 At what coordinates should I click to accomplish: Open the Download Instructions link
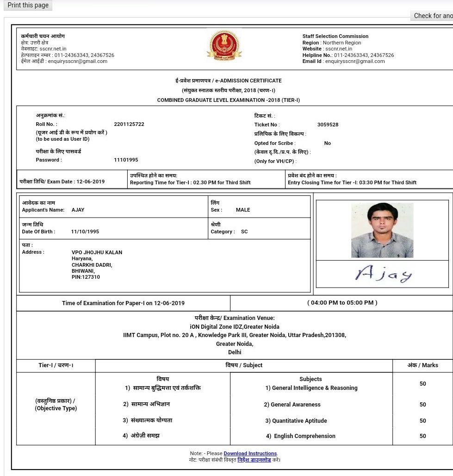pyautogui.click(x=250, y=453)
